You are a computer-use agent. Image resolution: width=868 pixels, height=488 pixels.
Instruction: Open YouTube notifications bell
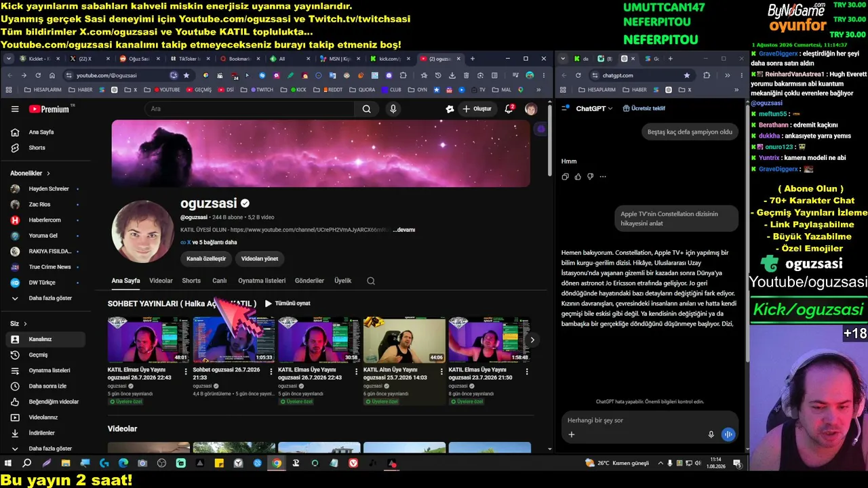(509, 108)
